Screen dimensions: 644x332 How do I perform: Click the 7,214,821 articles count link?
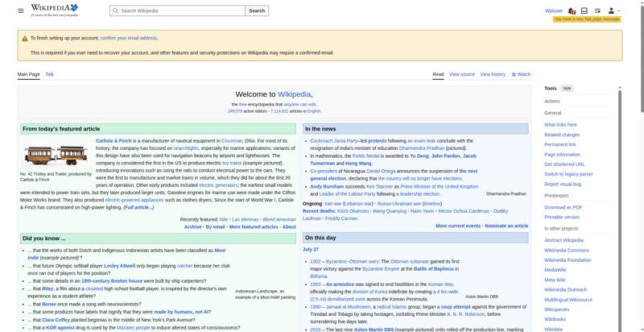(279, 111)
